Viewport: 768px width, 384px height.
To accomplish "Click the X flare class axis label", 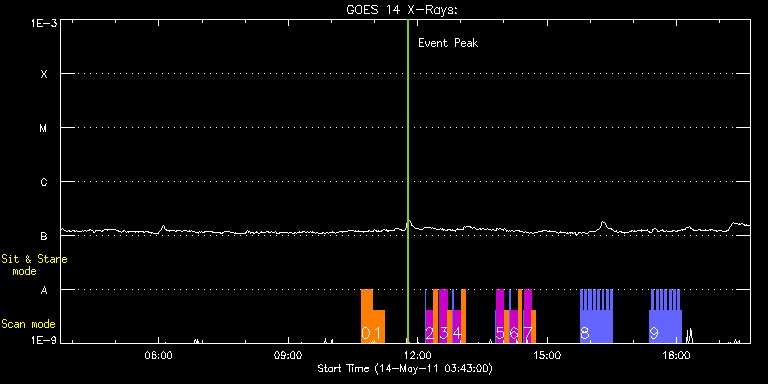I will point(44,74).
